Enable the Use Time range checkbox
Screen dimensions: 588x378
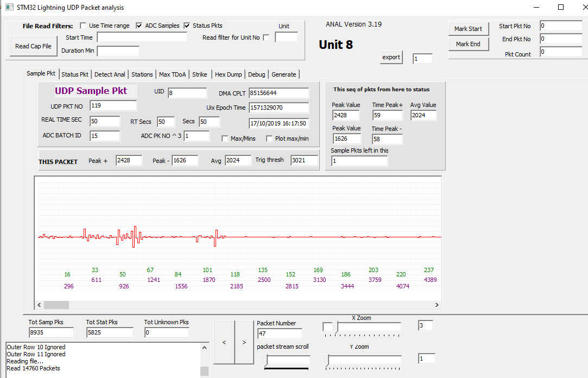(83, 26)
